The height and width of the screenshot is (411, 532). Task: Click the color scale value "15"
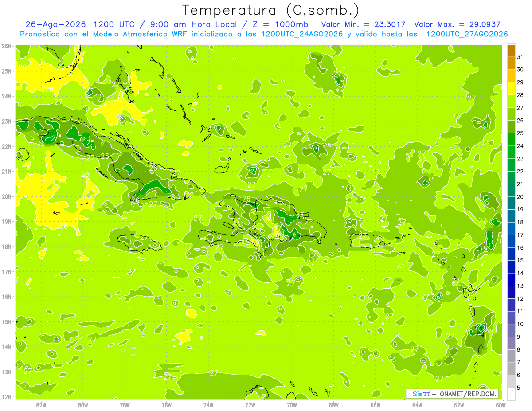point(520,261)
